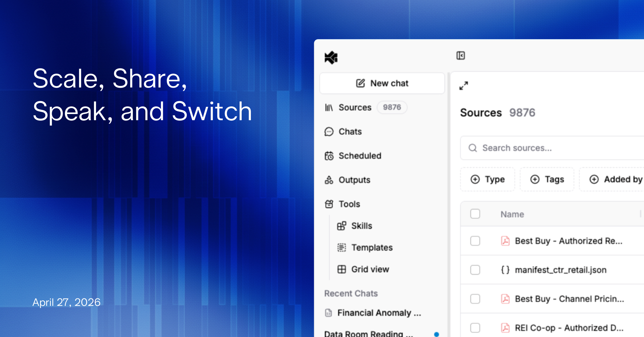
Task: Open Templates from the Tools section
Action: click(x=372, y=247)
